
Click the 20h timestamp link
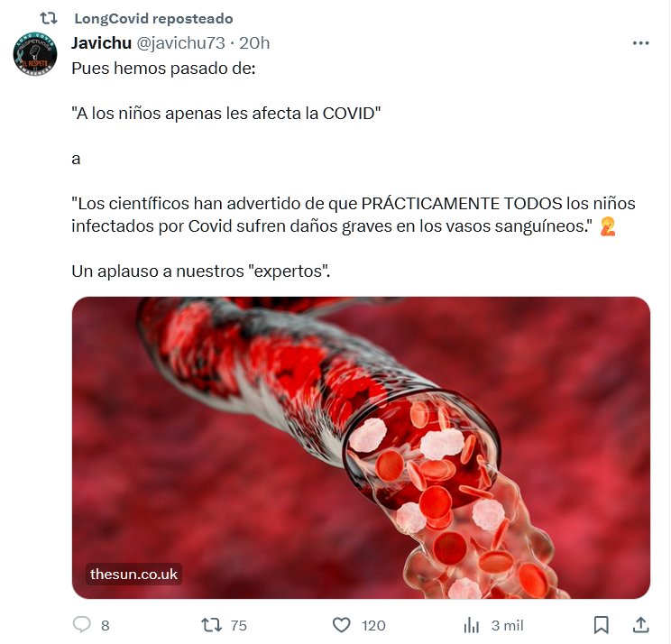pyautogui.click(x=254, y=43)
